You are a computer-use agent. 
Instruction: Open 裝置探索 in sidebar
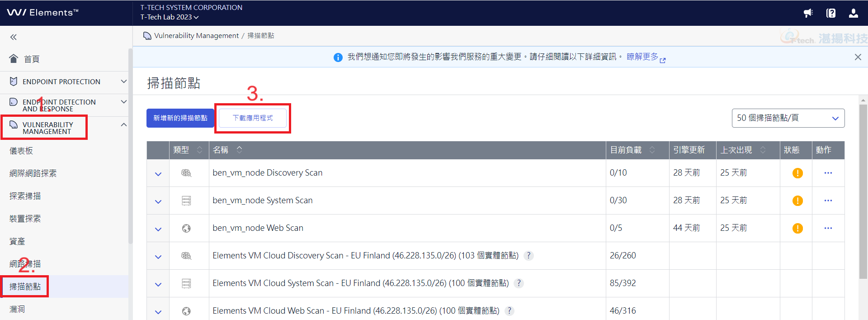click(25, 219)
